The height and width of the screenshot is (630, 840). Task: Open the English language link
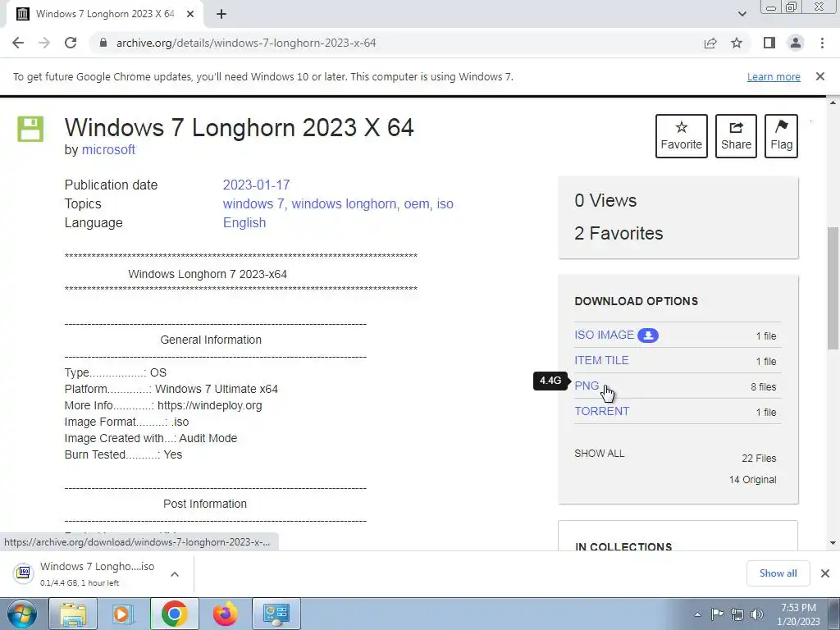244,223
